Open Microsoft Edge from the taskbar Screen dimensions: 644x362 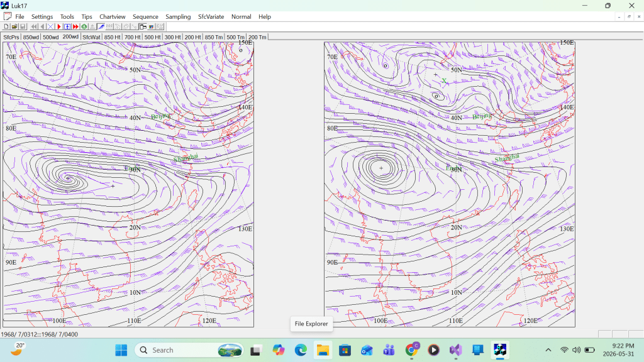click(x=301, y=350)
